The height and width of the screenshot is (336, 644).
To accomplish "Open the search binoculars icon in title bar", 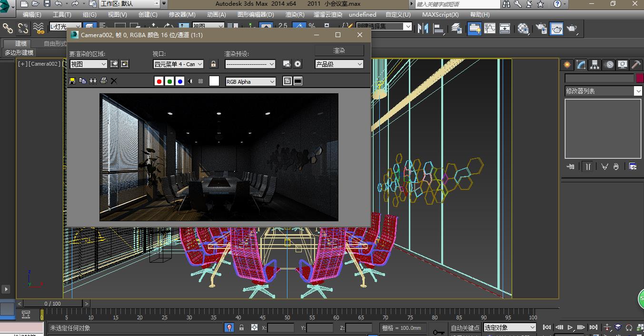I will [x=506, y=4].
